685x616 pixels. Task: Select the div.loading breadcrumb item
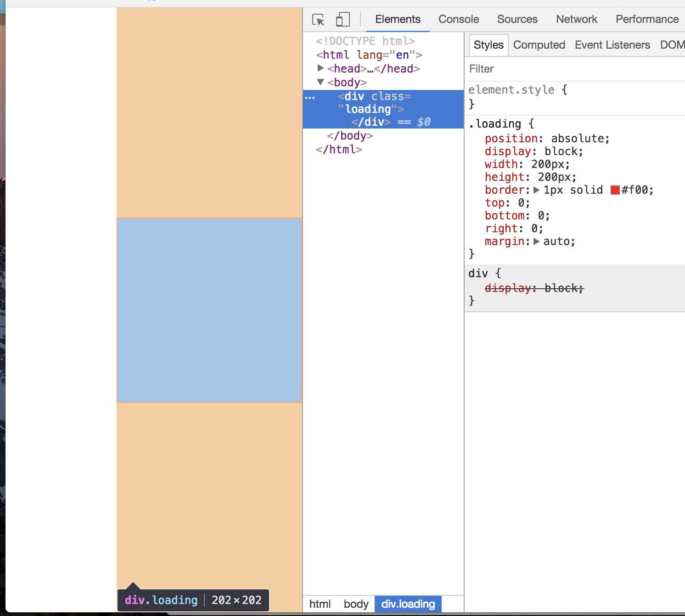coord(408,604)
